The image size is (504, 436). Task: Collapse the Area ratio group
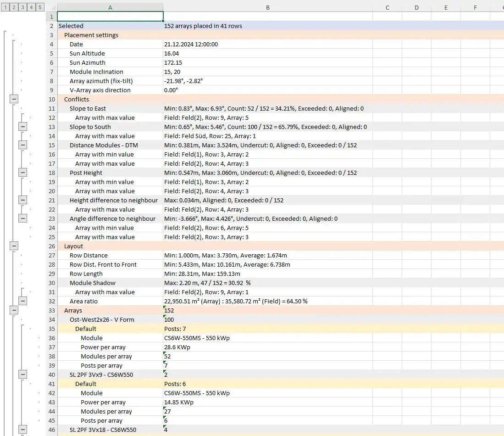(22, 301)
